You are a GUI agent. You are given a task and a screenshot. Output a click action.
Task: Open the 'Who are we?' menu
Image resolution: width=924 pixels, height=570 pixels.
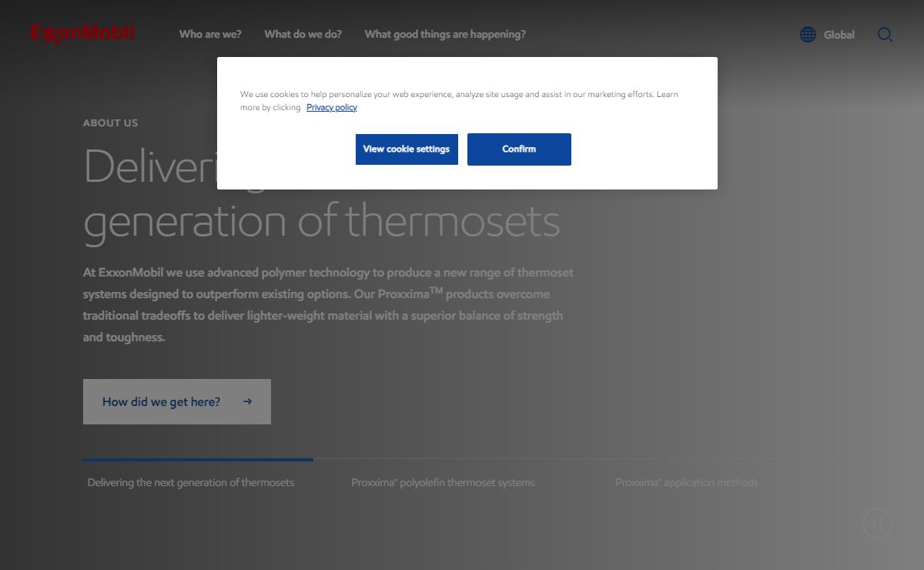point(210,35)
